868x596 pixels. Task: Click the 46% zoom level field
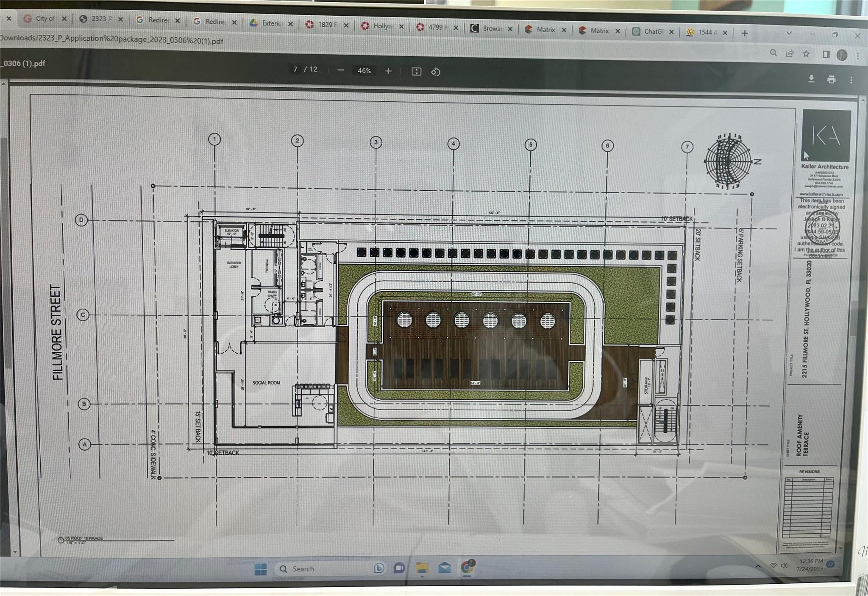(x=364, y=71)
